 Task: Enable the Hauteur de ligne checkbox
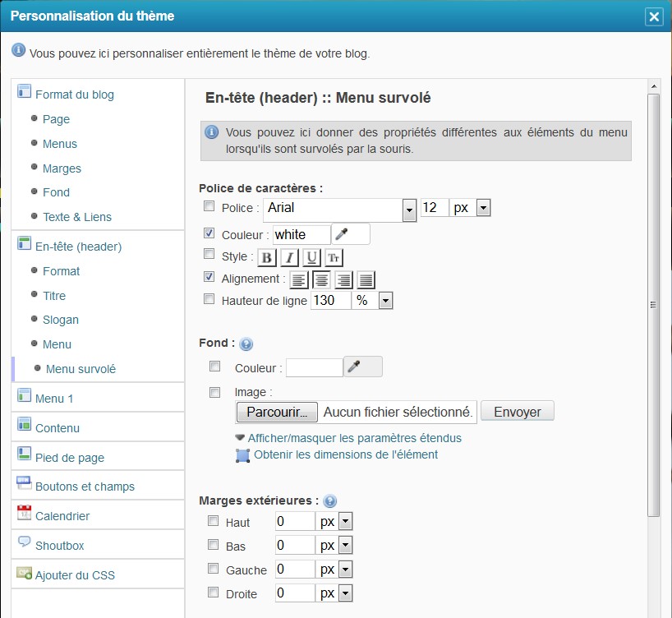209,300
